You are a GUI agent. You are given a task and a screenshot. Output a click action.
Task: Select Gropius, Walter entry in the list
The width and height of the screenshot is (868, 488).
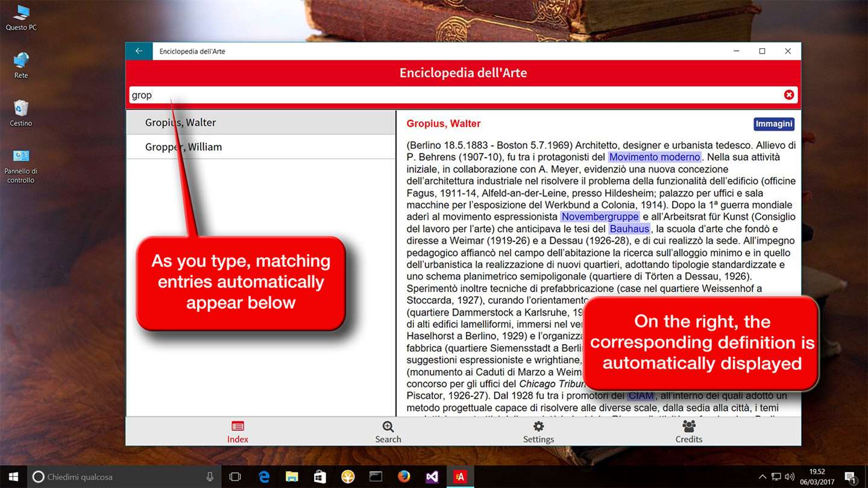260,122
